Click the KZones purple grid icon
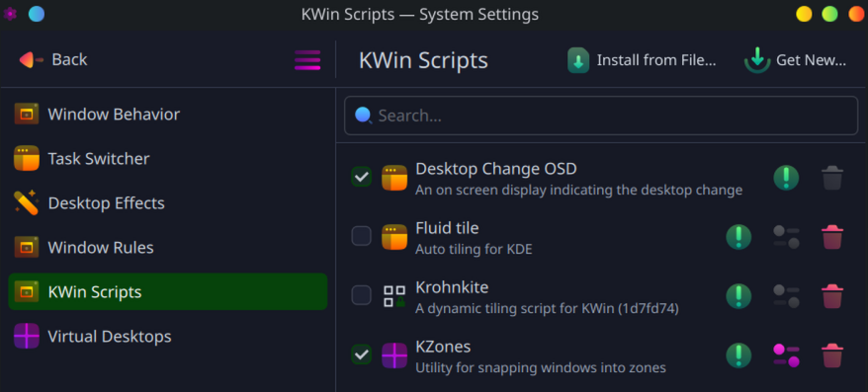Image resolution: width=868 pixels, height=392 pixels. 394,354
